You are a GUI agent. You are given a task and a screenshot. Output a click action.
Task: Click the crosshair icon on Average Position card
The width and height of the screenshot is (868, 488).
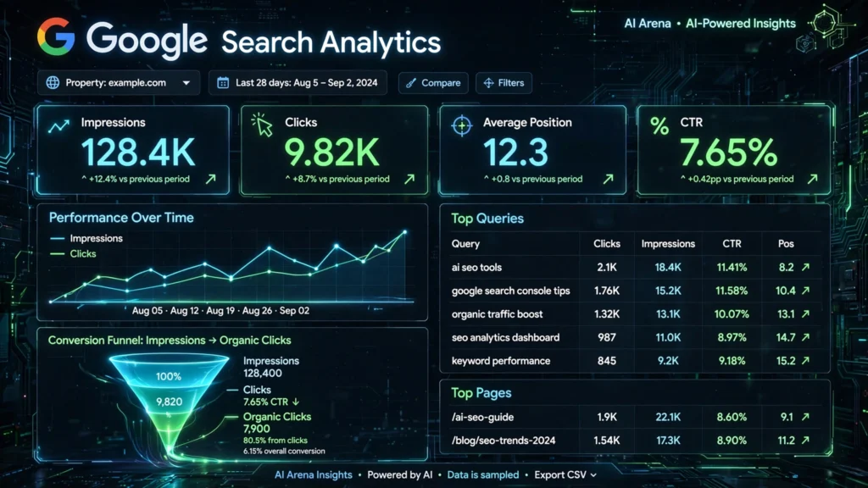[x=462, y=125]
